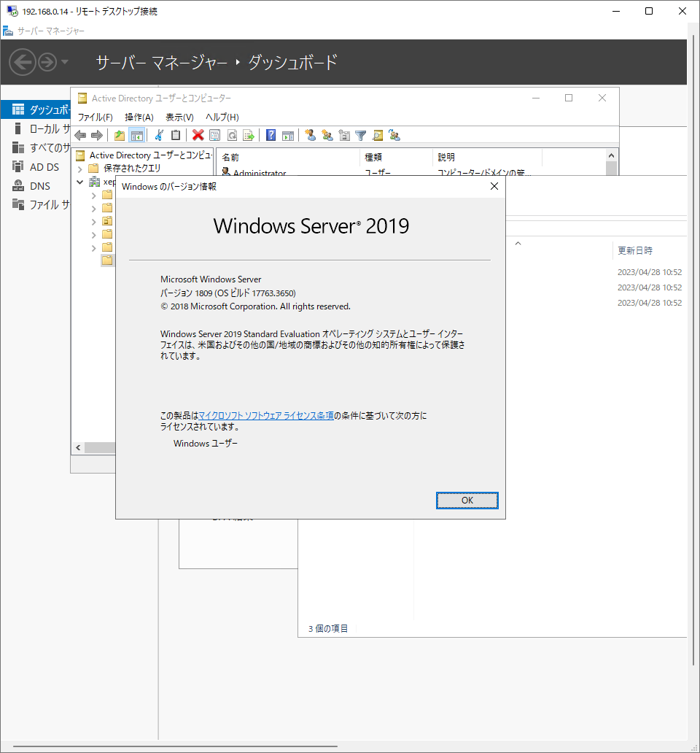Toggle the action pane toolbar icon
The image size is (700, 753).
[288, 136]
